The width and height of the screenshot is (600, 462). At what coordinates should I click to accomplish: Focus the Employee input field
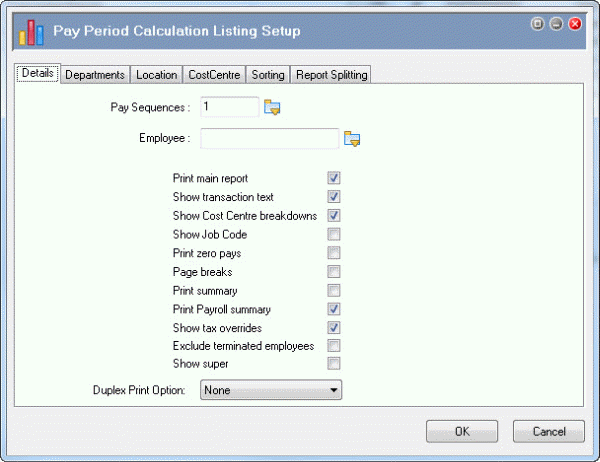coord(270,138)
